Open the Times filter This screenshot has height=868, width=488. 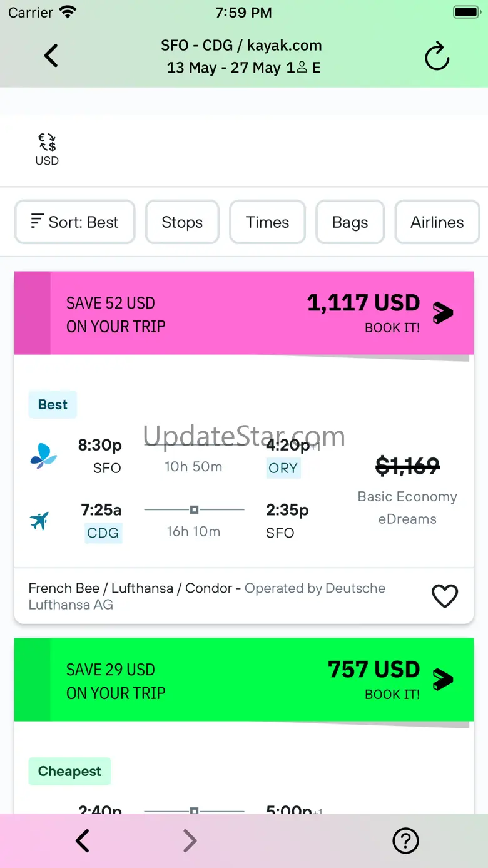267,222
